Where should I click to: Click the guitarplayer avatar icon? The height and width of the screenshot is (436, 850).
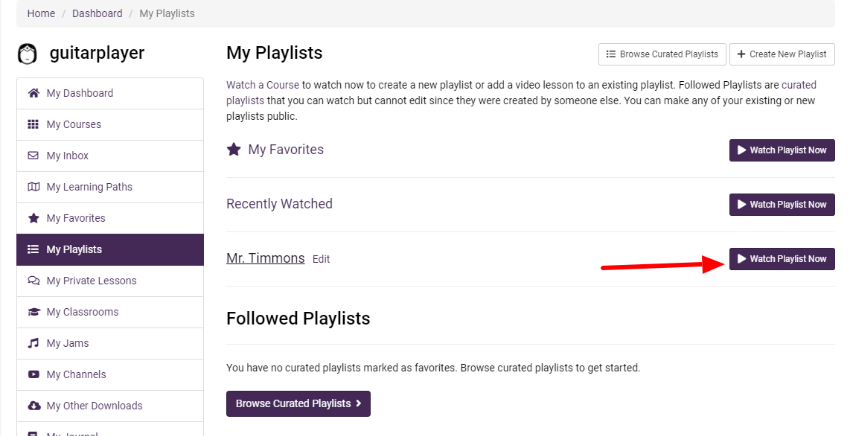tap(27, 54)
